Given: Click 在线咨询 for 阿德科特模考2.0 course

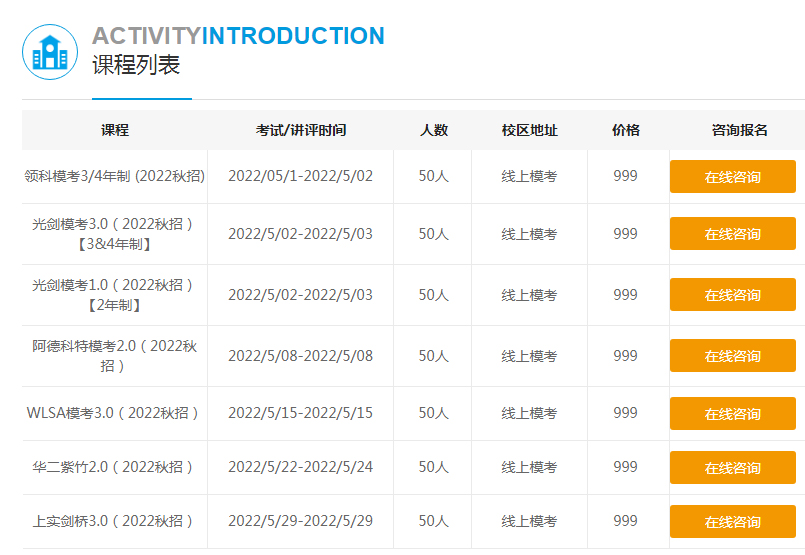Looking at the screenshot, I should tap(732, 356).
